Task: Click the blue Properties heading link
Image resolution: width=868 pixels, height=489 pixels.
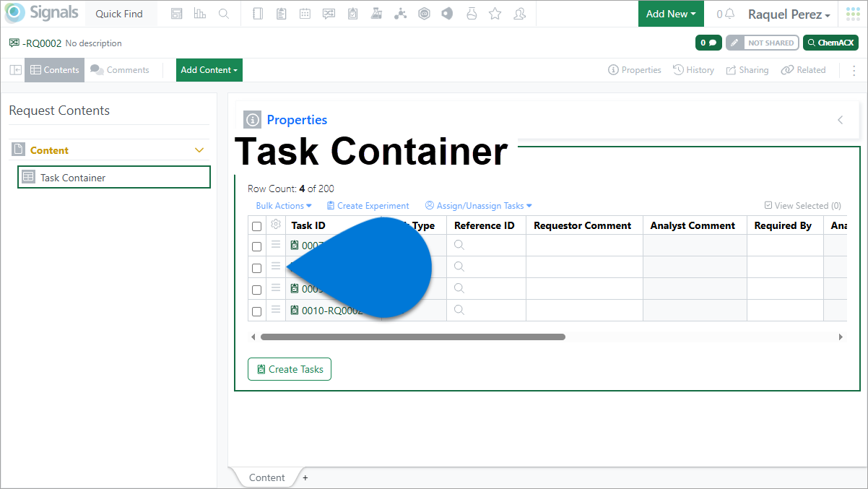Action: click(x=297, y=120)
